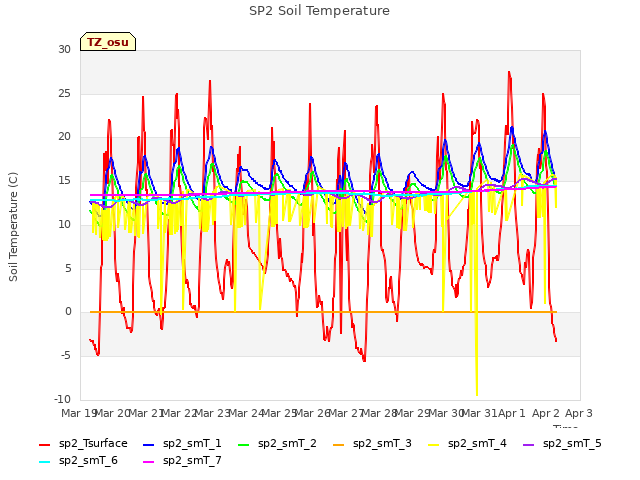
Task: Click the purple sp2_smT_5 legend swatch
Action: click(529, 444)
